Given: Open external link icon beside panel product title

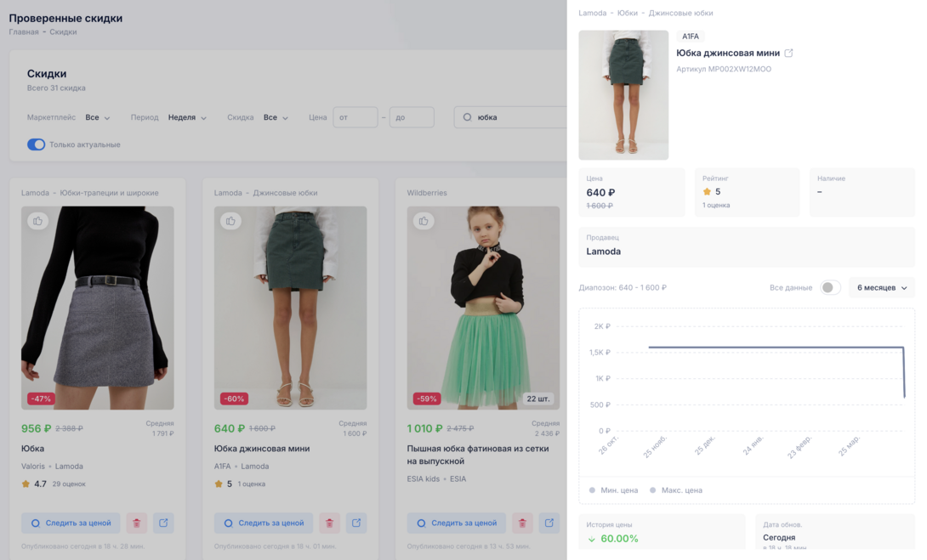Looking at the screenshot, I should [788, 54].
